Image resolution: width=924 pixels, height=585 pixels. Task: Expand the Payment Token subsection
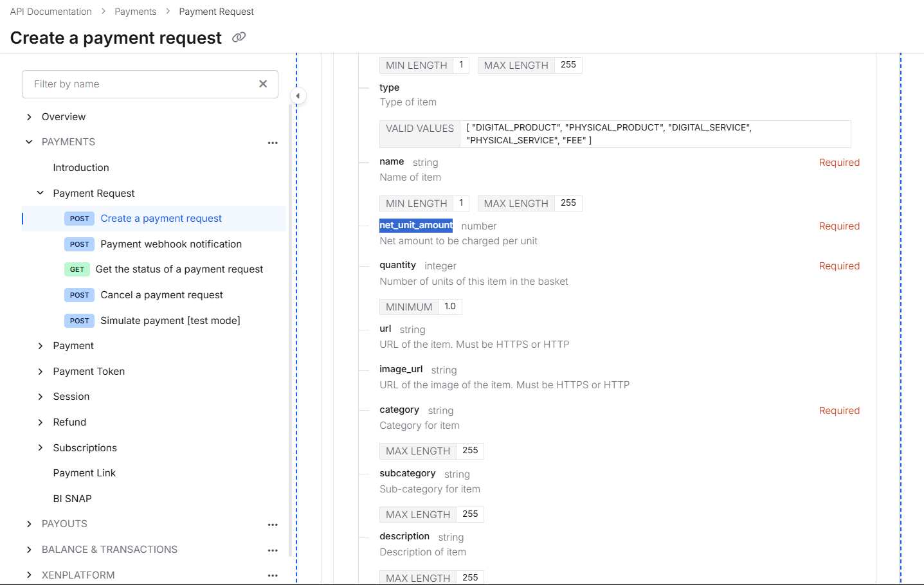[x=41, y=372]
